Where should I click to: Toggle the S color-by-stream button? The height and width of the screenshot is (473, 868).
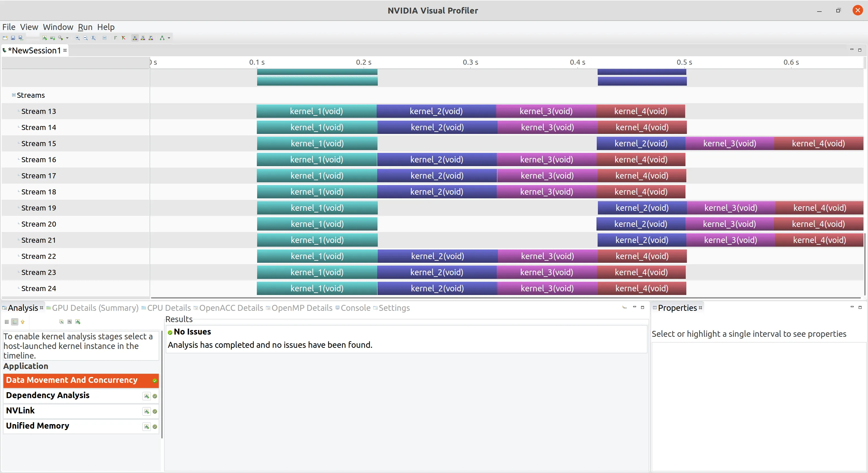143,38
